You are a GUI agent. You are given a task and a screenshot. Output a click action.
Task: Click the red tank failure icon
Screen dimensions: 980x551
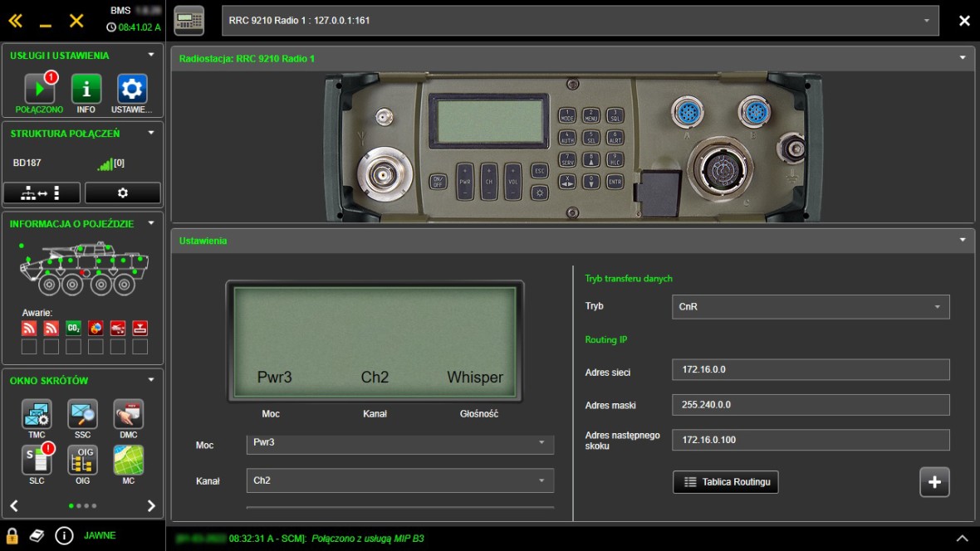[x=117, y=328]
